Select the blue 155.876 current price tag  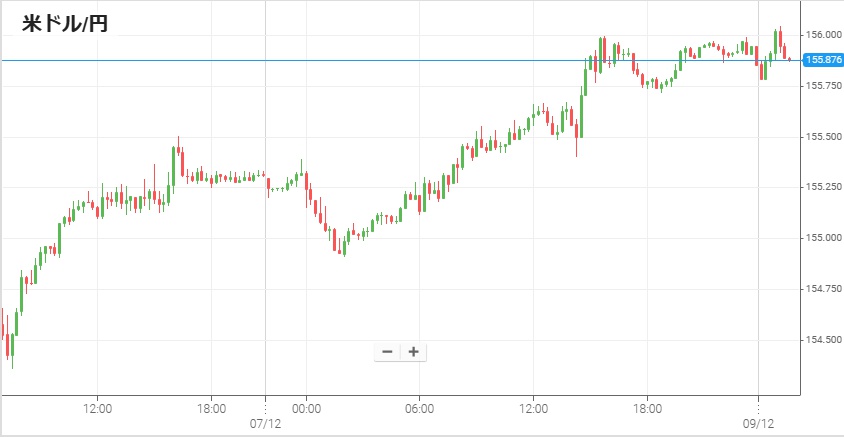(x=823, y=60)
